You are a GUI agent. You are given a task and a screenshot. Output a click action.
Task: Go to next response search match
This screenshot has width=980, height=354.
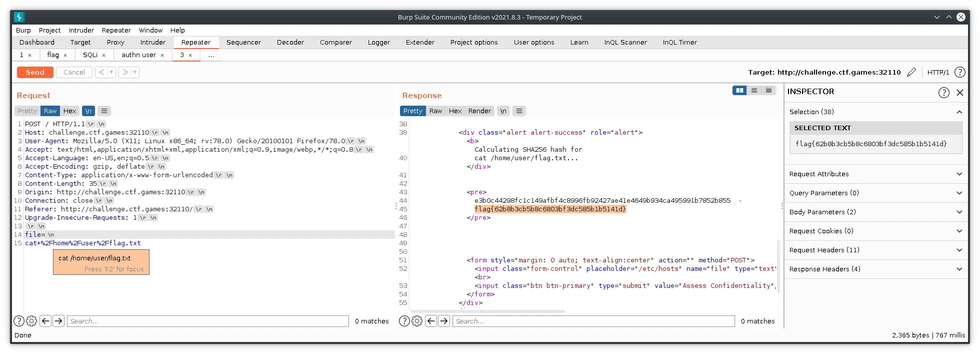pos(444,321)
